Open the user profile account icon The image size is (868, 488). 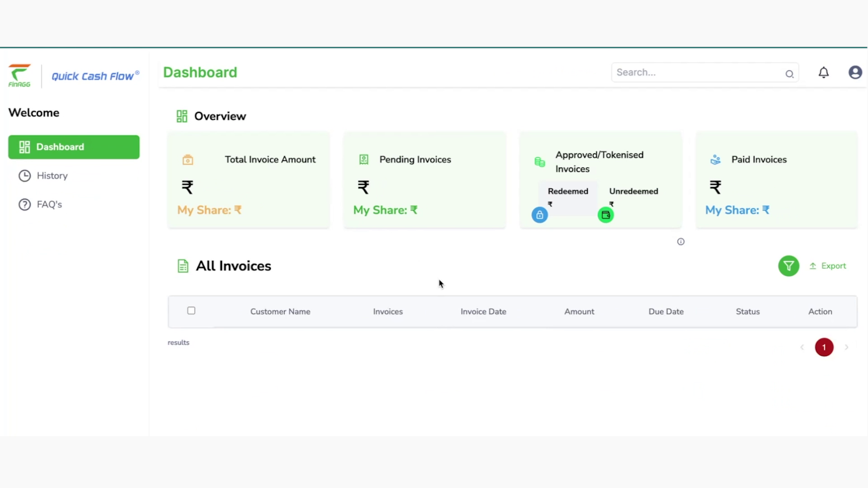855,72
